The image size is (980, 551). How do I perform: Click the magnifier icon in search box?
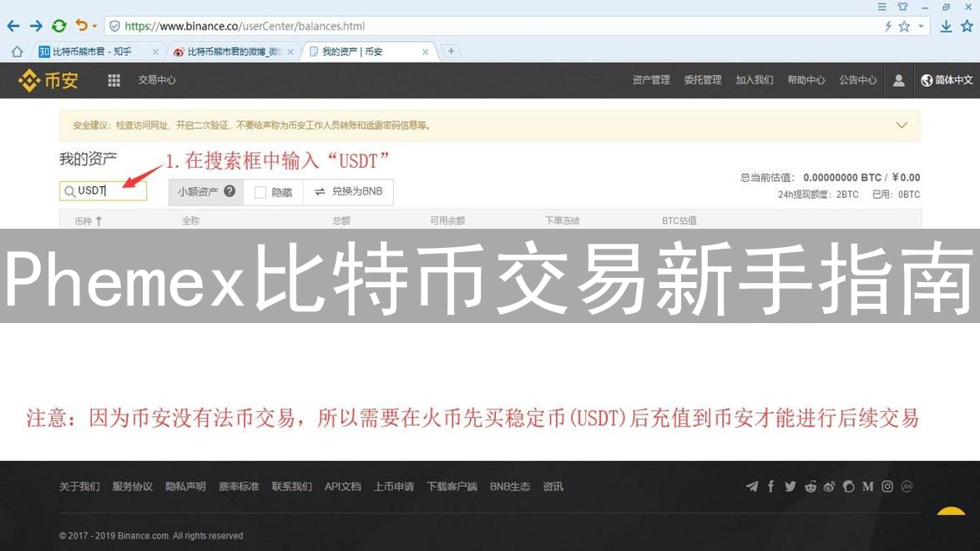(x=69, y=191)
